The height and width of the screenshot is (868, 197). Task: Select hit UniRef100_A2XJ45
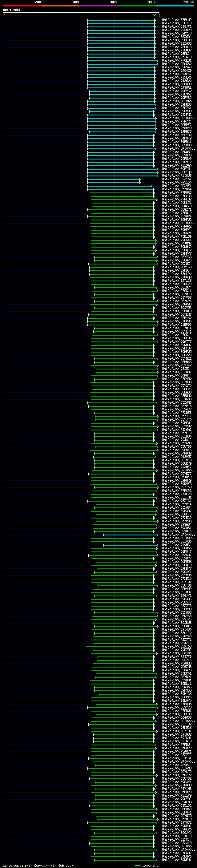click(177, 843)
